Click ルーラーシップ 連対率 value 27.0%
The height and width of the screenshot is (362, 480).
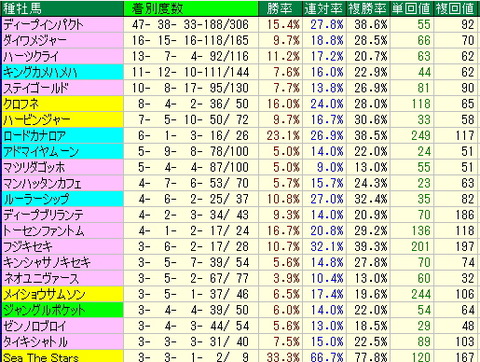coord(327,199)
